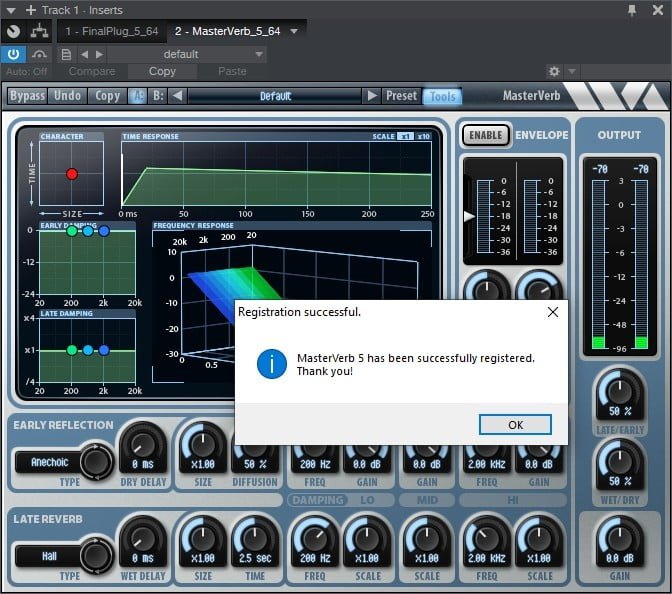Collapse the Track 1 Inserts panel arrow

11,10
